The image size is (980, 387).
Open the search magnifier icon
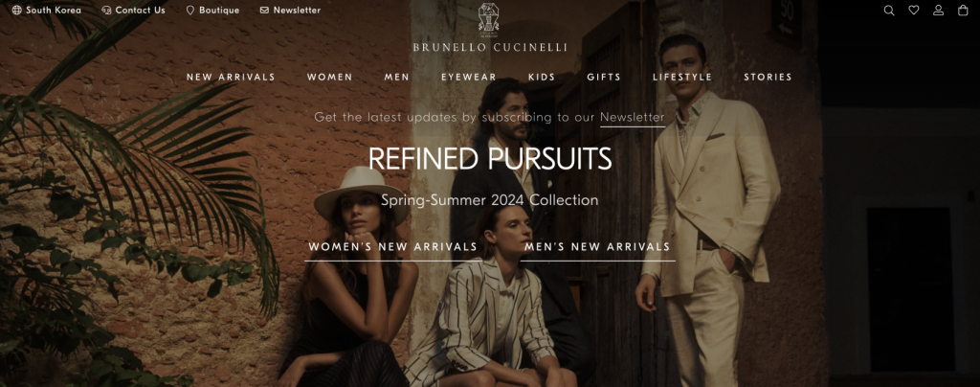[x=889, y=10]
